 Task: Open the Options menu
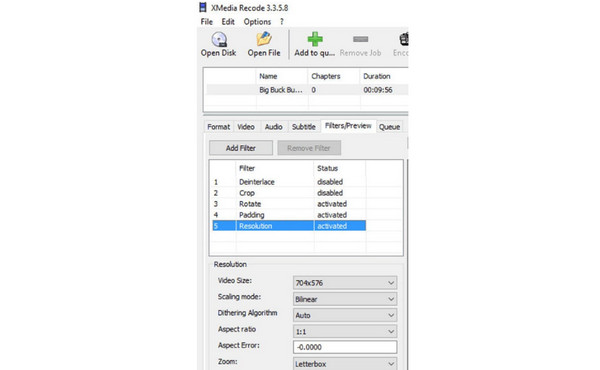point(257,22)
